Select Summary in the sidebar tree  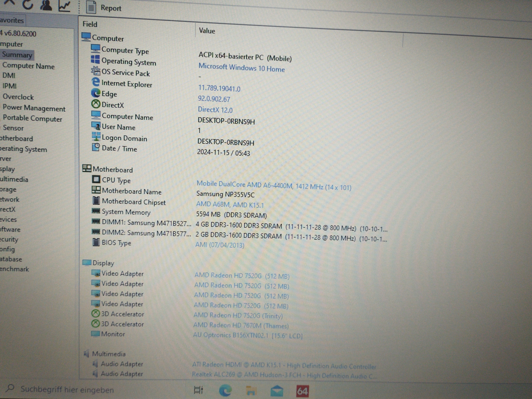click(x=17, y=55)
